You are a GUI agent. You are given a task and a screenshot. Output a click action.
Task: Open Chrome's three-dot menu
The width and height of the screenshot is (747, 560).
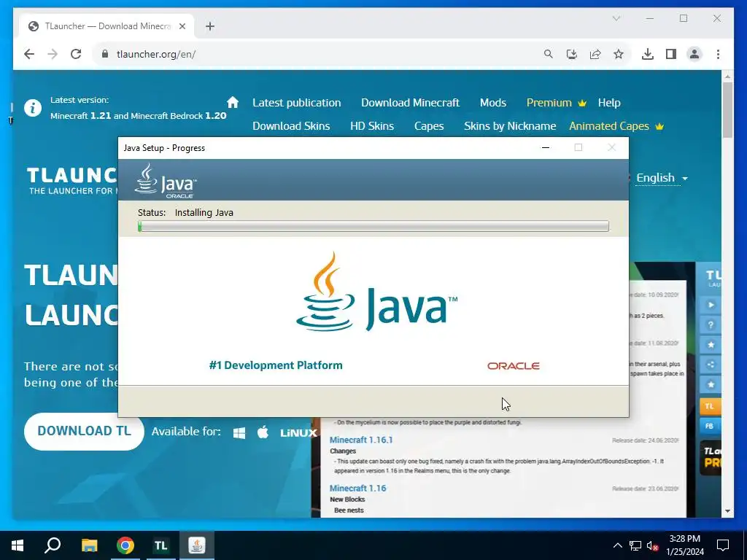[718, 54]
